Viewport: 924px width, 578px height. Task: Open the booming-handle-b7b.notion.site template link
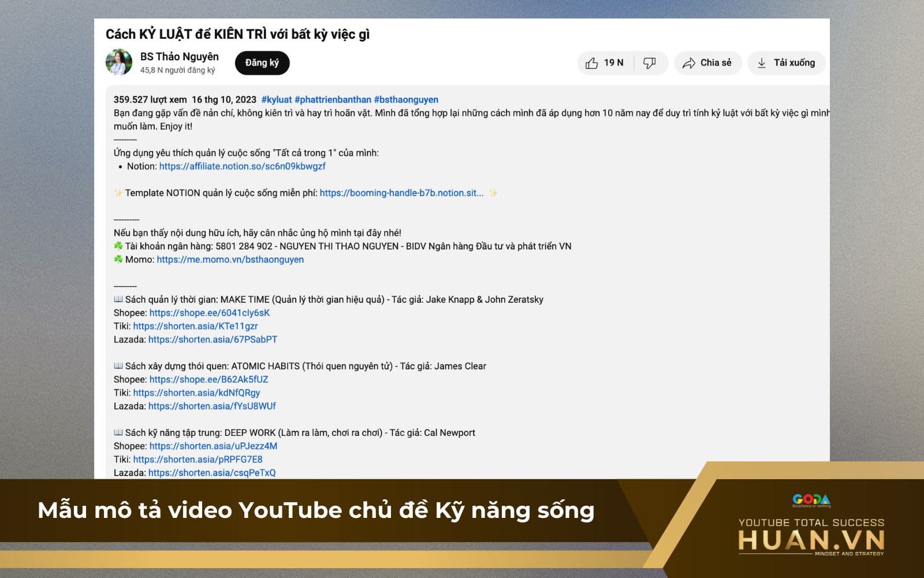click(x=401, y=193)
